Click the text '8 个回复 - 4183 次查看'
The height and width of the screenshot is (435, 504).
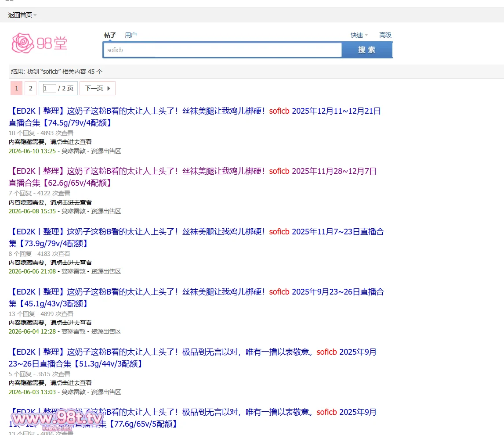pos(39,254)
